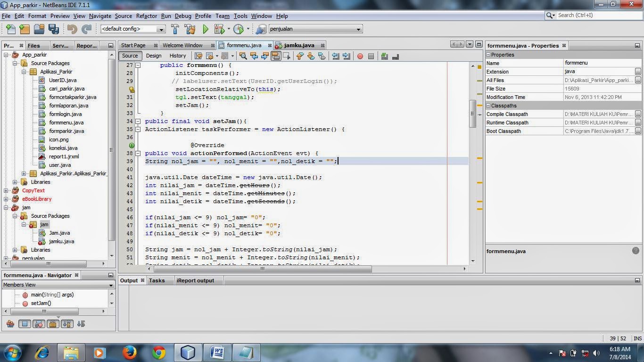Switch the editor to Design view

(x=153, y=56)
